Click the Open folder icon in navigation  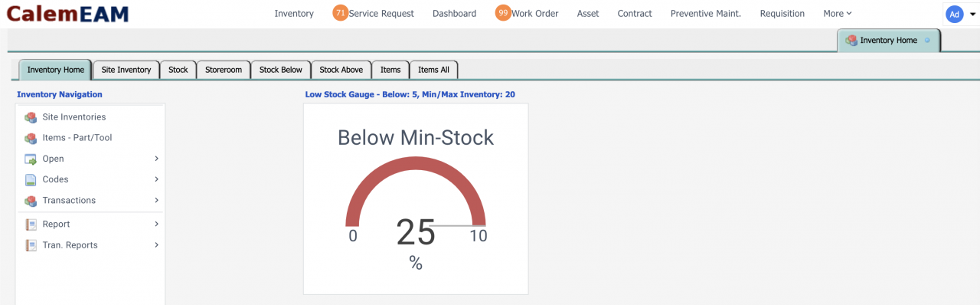(31, 159)
